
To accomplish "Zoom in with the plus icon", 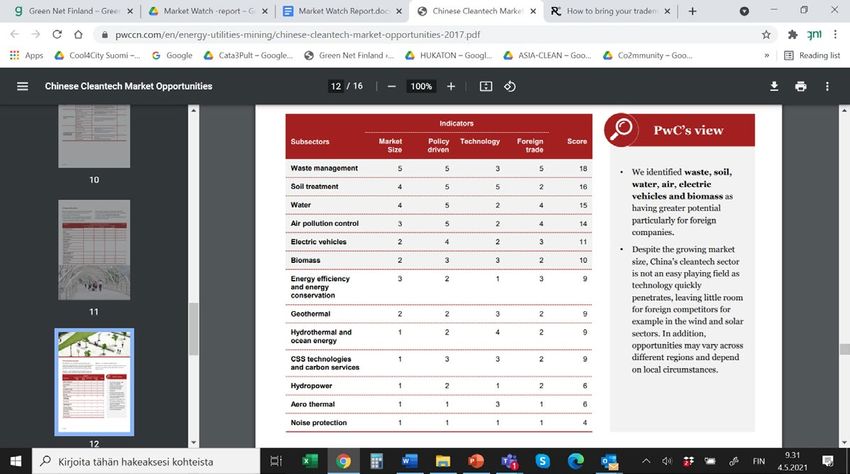I will coord(450,86).
